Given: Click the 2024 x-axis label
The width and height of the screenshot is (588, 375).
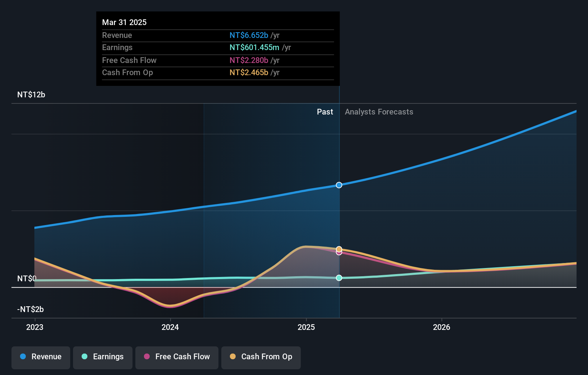Looking at the screenshot, I should (170, 327).
